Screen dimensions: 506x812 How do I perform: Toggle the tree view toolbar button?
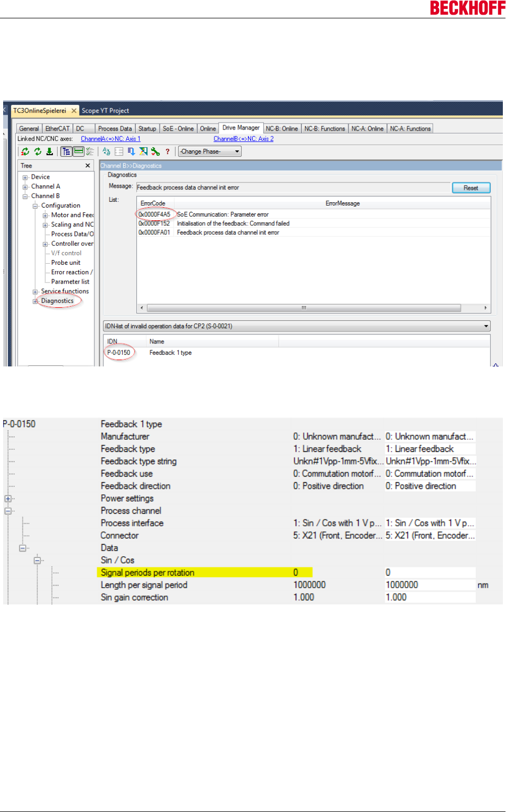click(x=66, y=151)
